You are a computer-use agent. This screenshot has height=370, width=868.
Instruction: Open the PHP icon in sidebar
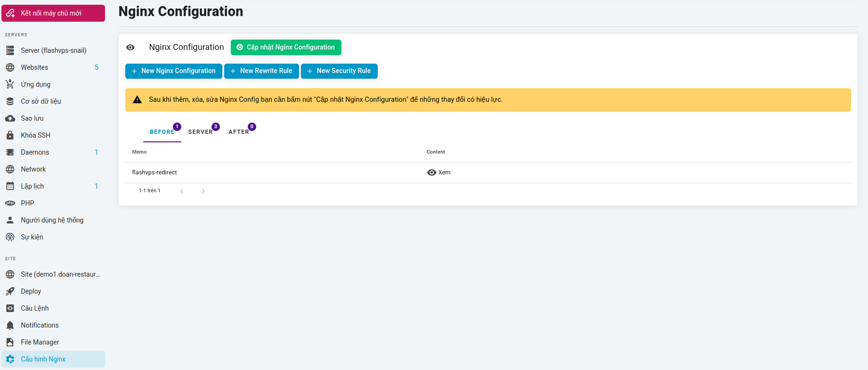pos(10,203)
